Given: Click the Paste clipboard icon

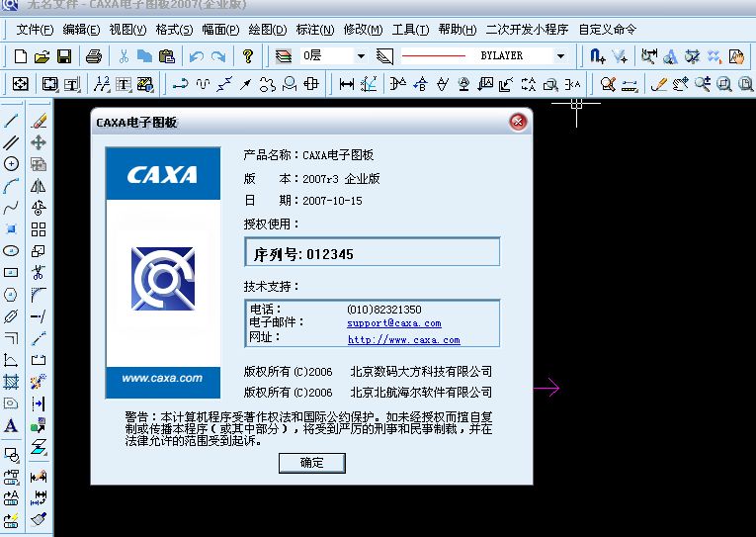Looking at the screenshot, I should tap(166, 56).
